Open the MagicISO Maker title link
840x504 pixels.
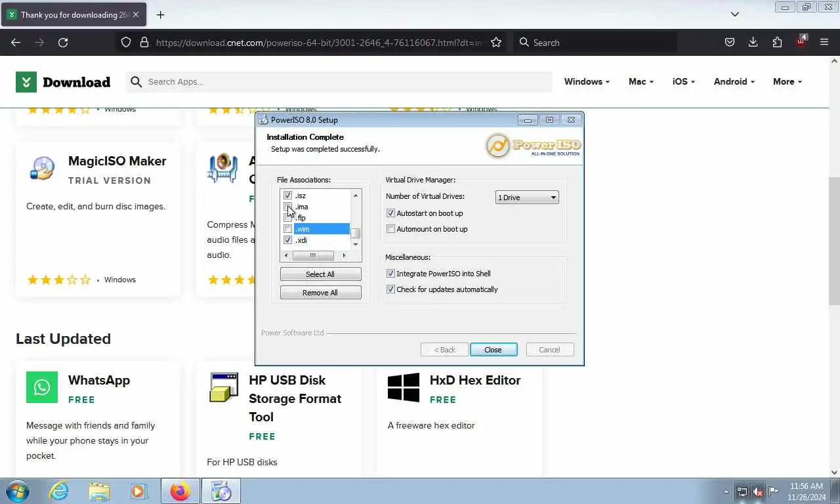(117, 161)
